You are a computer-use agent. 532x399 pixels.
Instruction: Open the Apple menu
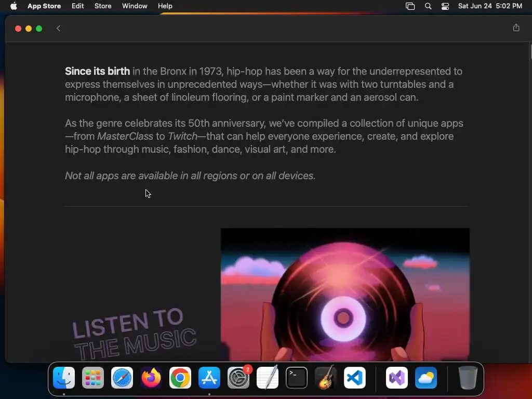(14, 6)
